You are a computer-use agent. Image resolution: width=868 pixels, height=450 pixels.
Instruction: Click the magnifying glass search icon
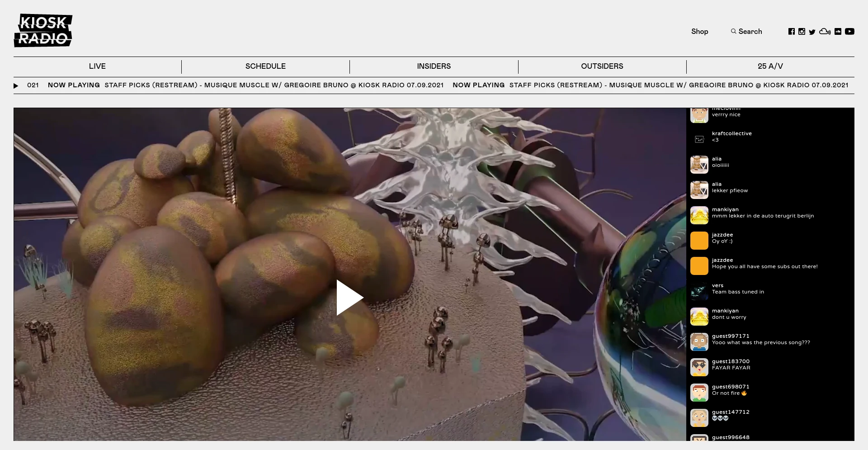[x=733, y=31]
